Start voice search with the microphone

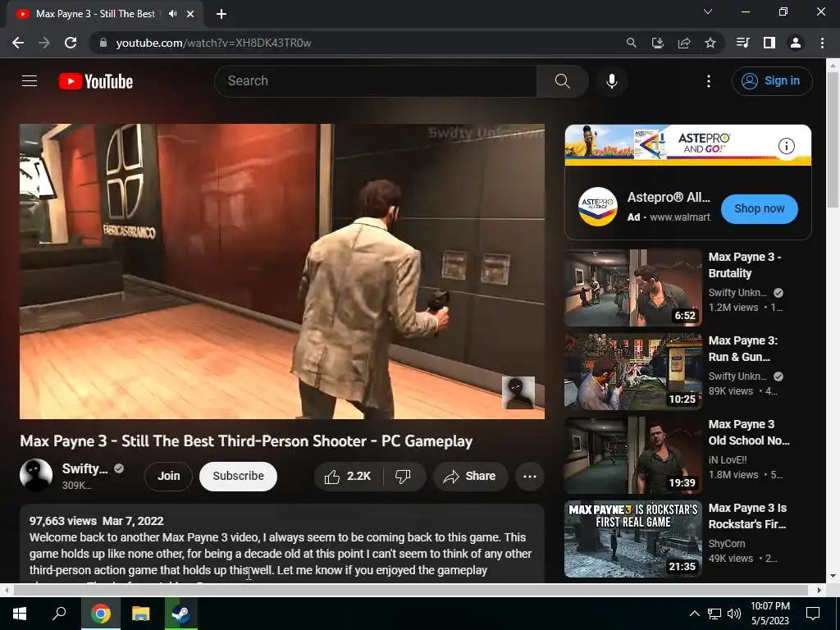click(612, 81)
